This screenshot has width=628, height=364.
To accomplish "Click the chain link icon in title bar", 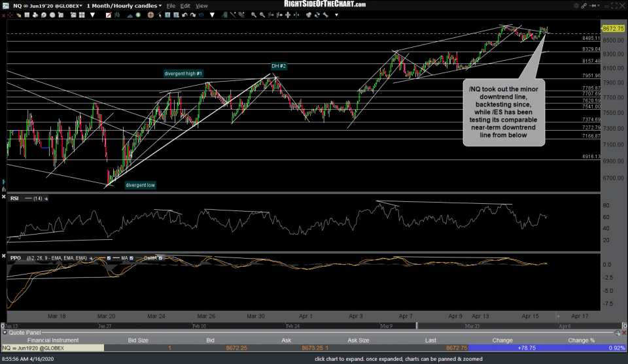I will [584, 6].
